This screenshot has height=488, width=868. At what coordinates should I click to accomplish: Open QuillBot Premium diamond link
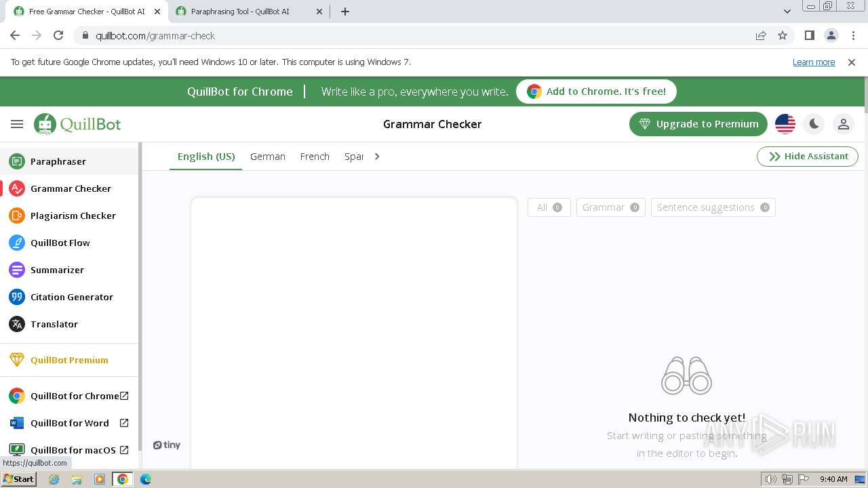click(x=69, y=360)
